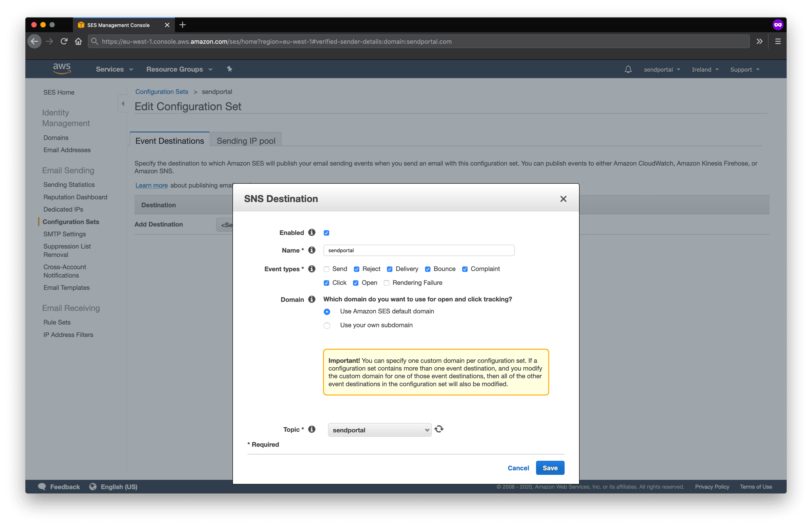Open the Privacy Policy link
Image resolution: width=812 pixels, height=527 pixels.
[x=712, y=487]
